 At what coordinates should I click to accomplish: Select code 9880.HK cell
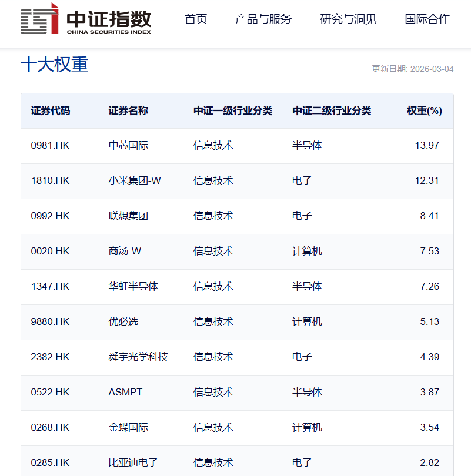point(50,321)
